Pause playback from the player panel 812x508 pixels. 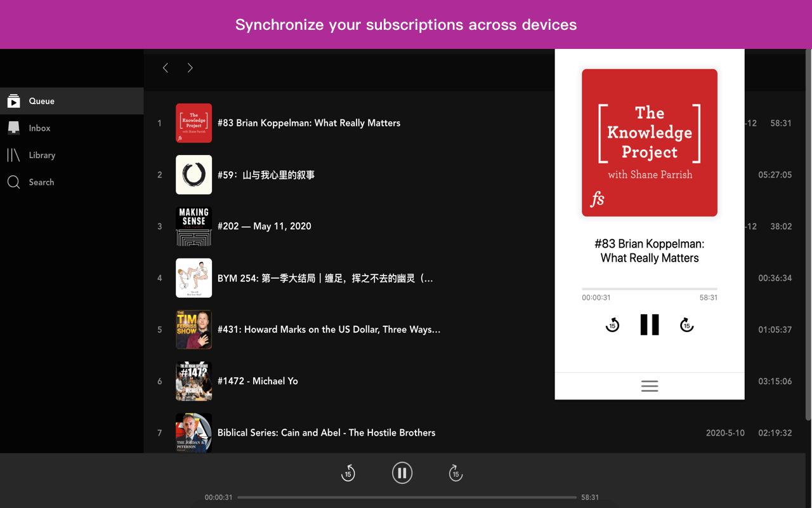[x=649, y=324]
